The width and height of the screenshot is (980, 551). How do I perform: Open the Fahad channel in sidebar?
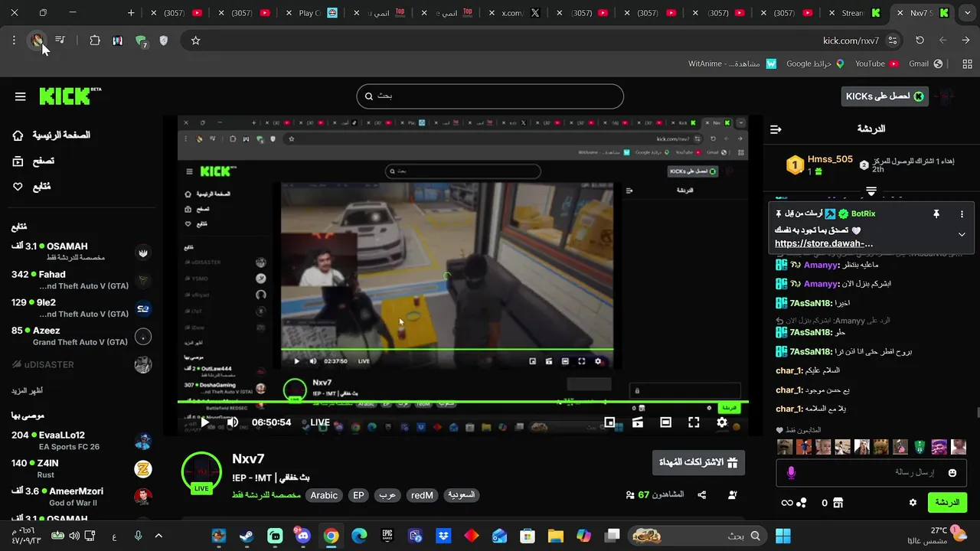(x=80, y=280)
